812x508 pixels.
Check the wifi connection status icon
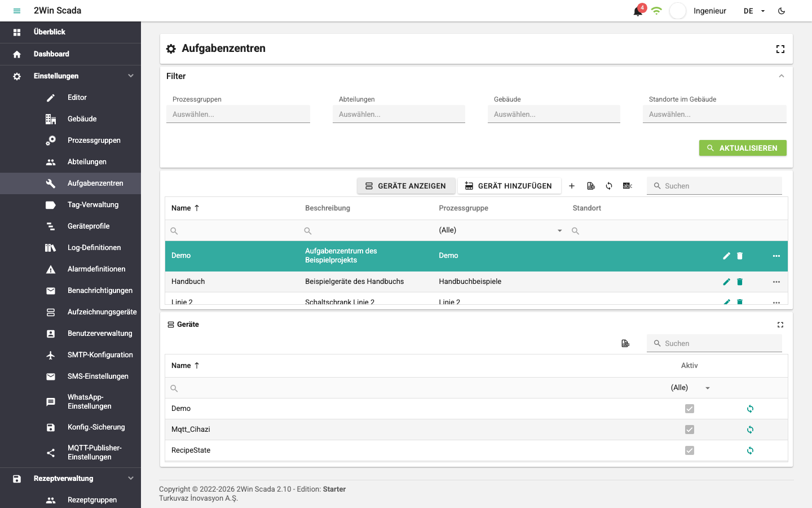tap(656, 11)
